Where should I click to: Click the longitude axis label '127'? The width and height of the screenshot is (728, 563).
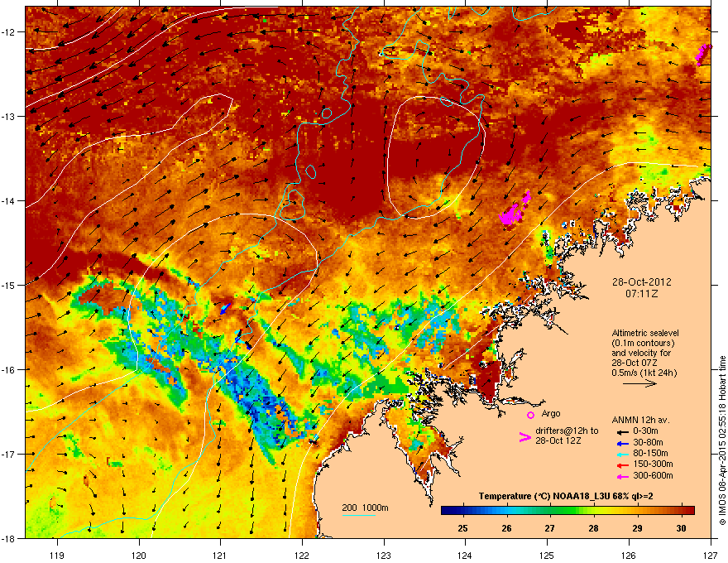(711, 555)
